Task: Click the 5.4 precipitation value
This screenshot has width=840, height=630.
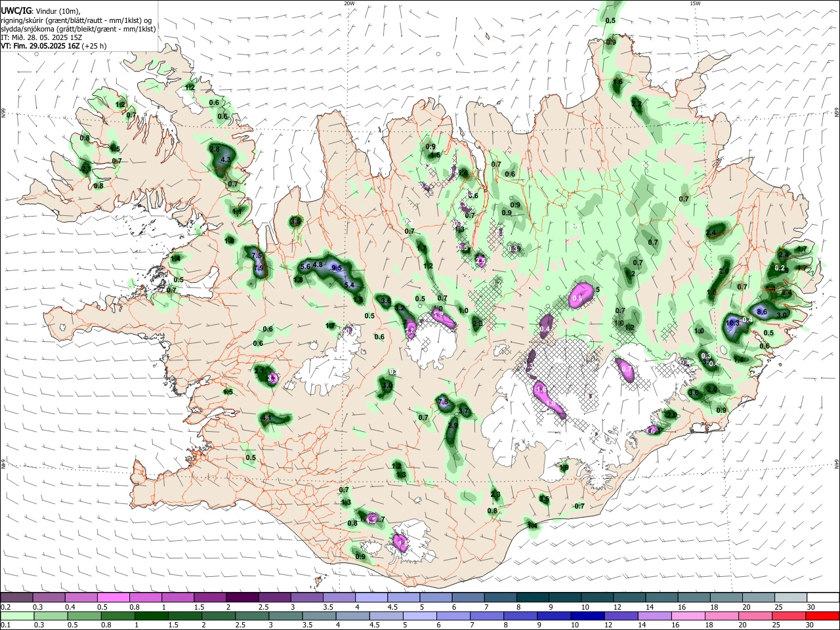Action: [349, 285]
